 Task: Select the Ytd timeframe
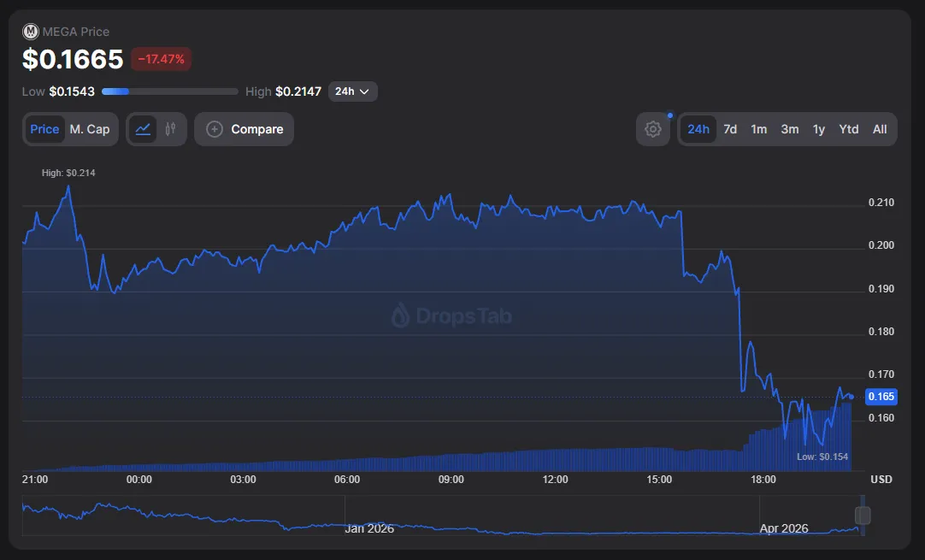point(849,129)
